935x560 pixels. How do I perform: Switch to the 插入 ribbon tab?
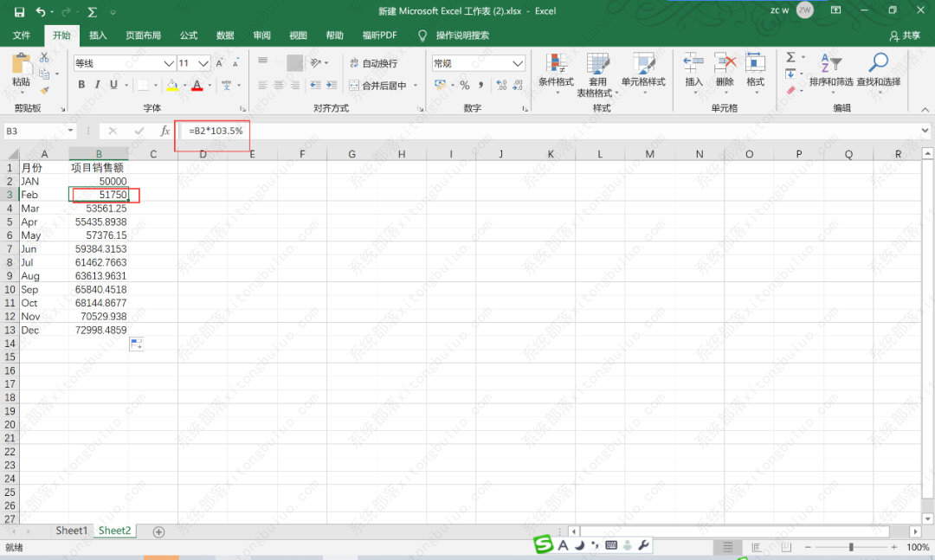(x=98, y=35)
